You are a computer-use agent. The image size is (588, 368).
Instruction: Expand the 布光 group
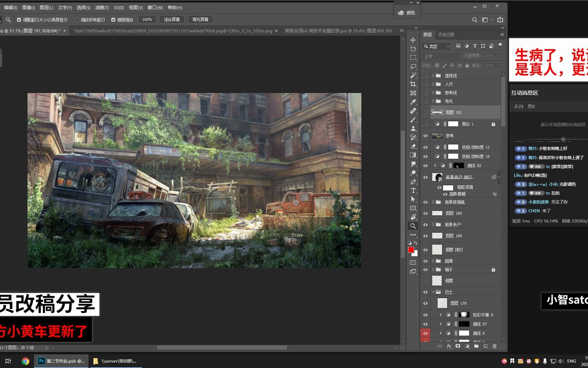pyautogui.click(x=433, y=101)
